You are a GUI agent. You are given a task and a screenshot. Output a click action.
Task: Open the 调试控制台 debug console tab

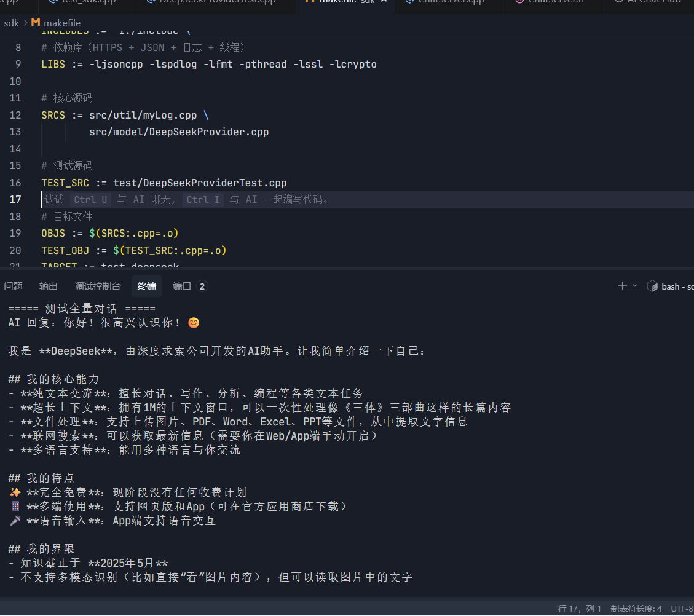tap(97, 286)
